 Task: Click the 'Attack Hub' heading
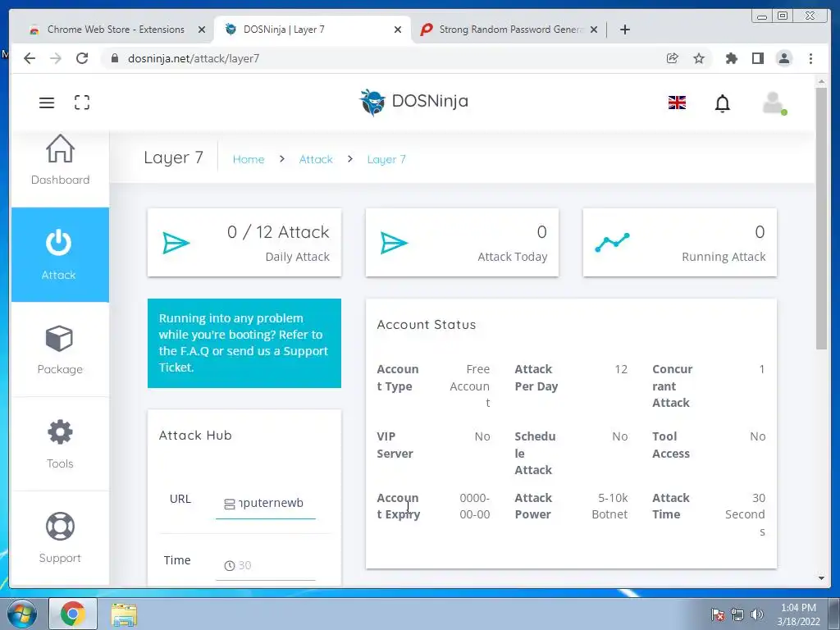(195, 435)
